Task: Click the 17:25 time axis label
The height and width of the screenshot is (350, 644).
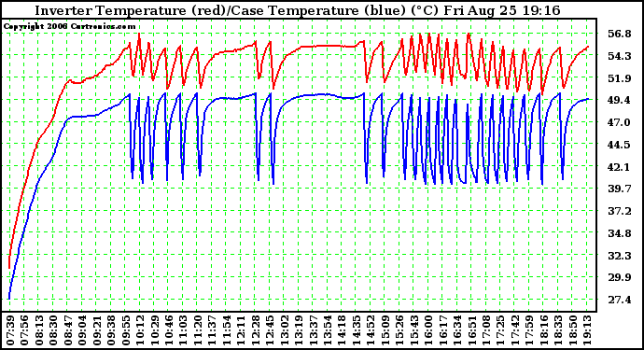Action: (x=500, y=330)
